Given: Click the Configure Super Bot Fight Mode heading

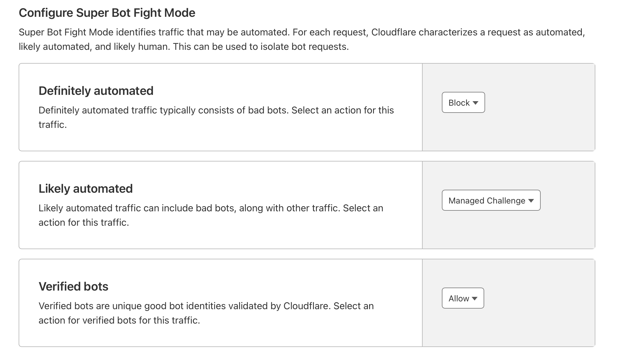Looking at the screenshot, I should [107, 13].
